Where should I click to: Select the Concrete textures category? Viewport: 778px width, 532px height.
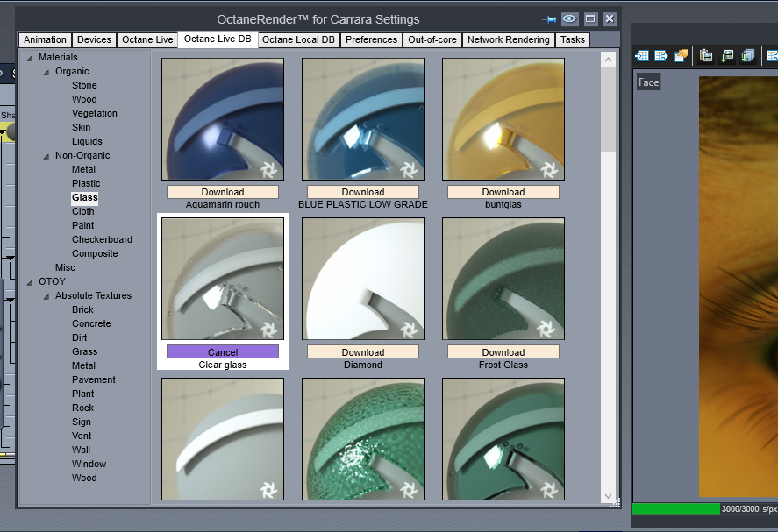(x=91, y=323)
